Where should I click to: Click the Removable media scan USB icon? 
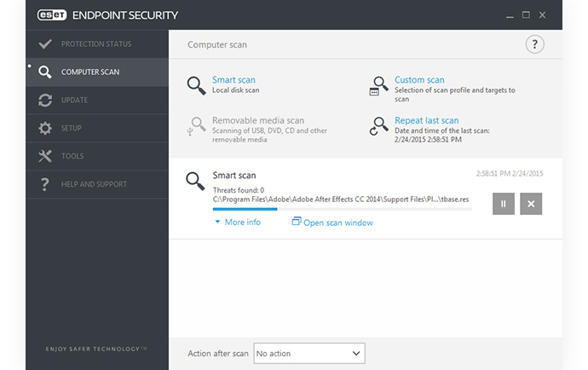tap(197, 126)
